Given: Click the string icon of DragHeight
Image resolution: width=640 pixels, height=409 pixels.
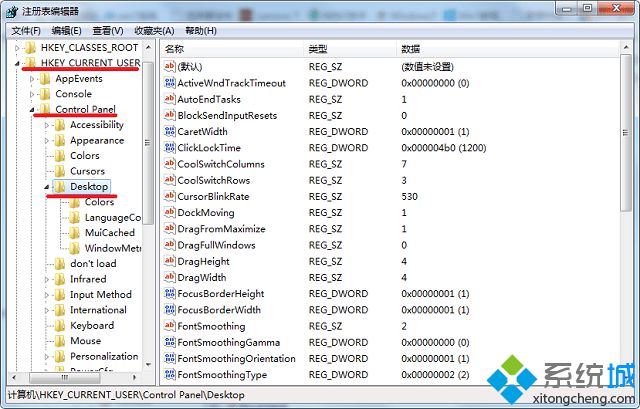Looking at the screenshot, I should [169, 261].
